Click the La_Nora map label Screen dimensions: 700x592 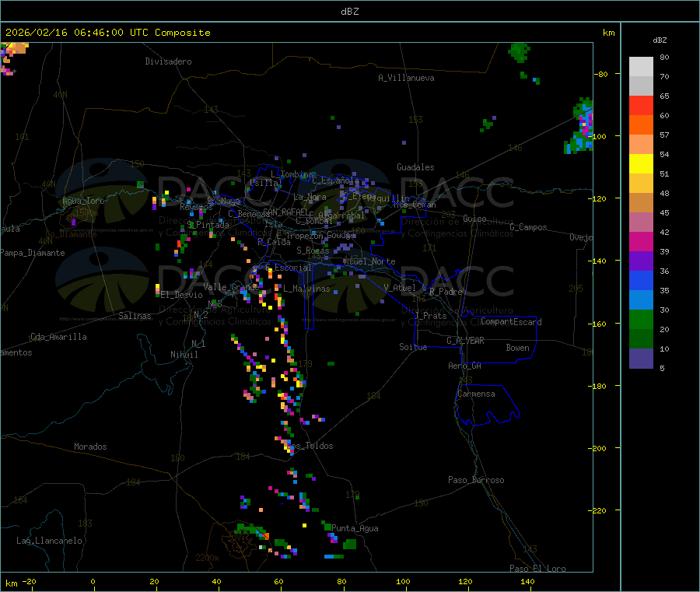click(x=310, y=197)
